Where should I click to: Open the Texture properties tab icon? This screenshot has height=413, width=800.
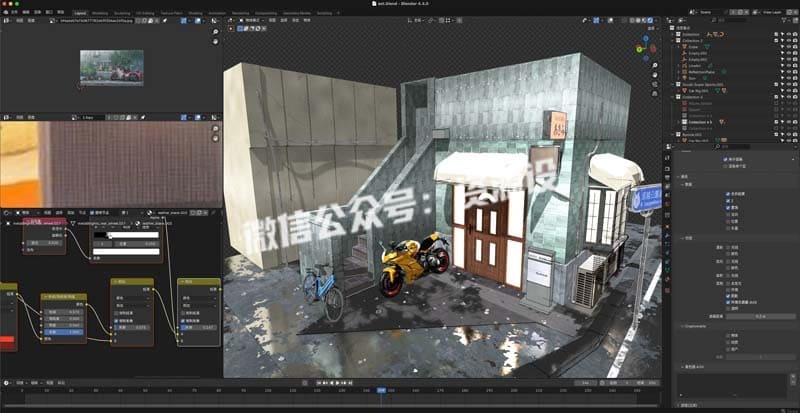click(667, 290)
